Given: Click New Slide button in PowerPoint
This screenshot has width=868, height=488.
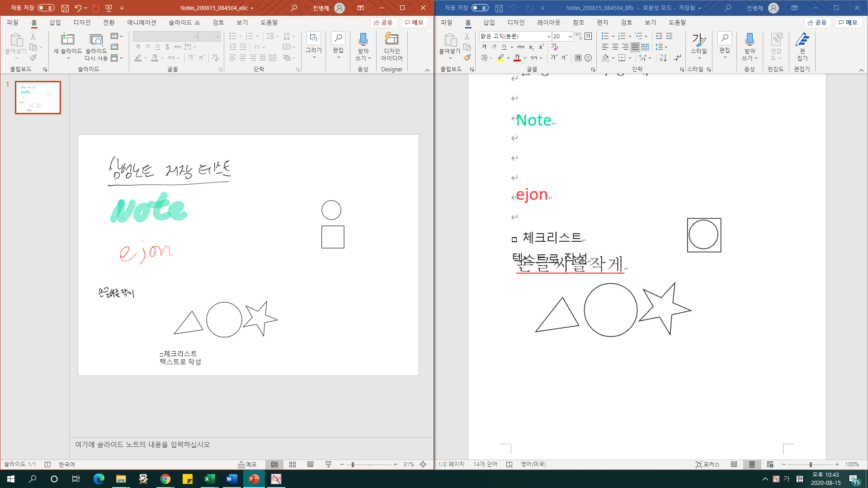Looking at the screenshot, I should coord(67,40).
